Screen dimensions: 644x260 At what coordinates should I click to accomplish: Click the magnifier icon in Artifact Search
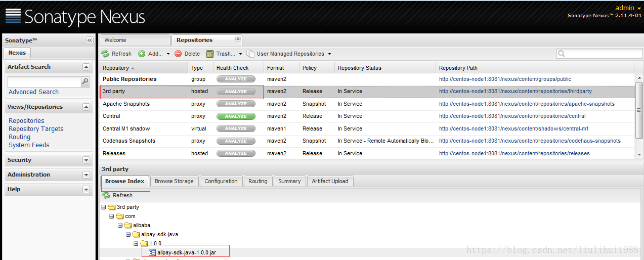coord(85,81)
